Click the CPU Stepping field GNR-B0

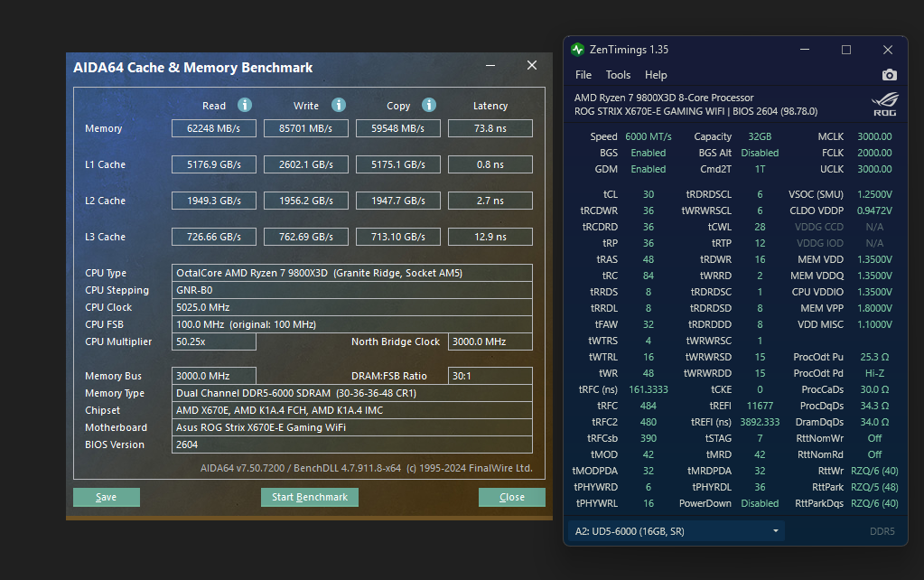point(351,290)
